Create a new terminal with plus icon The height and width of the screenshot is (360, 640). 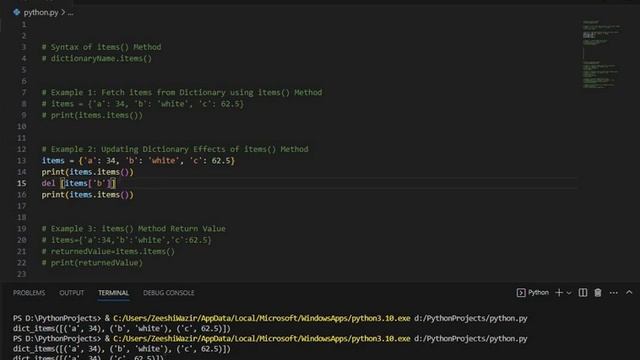click(x=559, y=293)
